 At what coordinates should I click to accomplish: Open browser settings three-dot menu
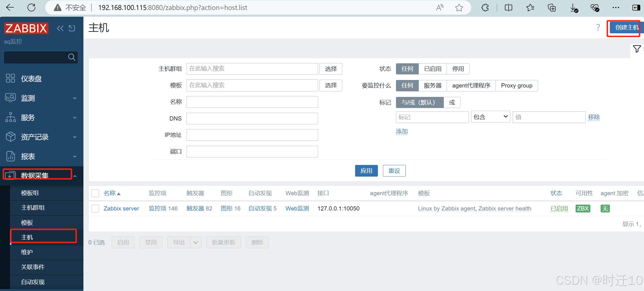pyautogui.click(x=616, y=7)
